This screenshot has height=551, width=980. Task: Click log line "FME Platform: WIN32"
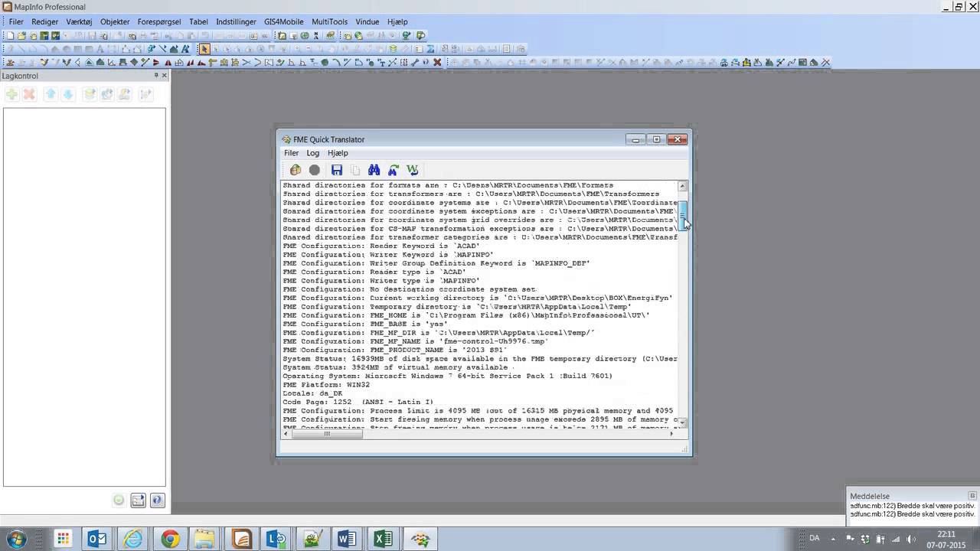326,385
